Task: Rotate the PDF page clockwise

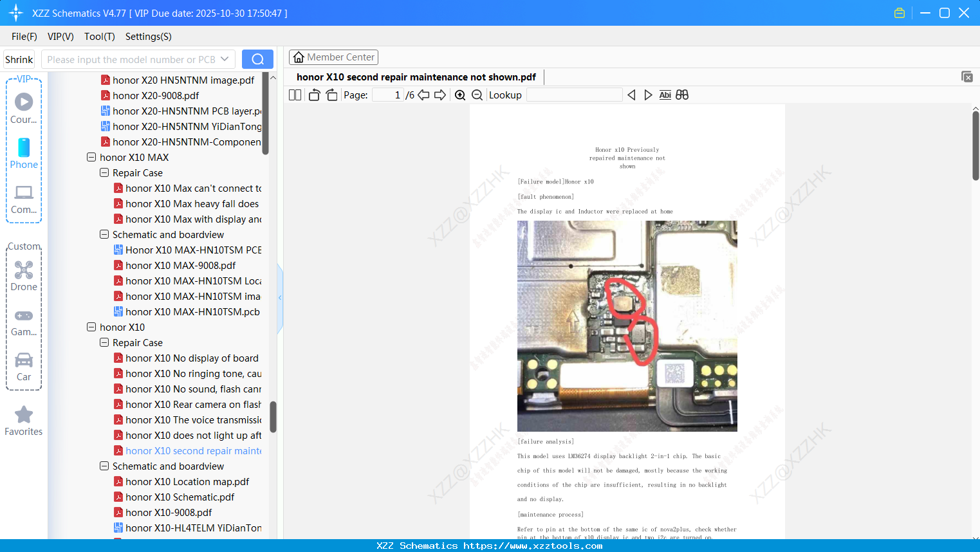Action: (x=332, y=95)
